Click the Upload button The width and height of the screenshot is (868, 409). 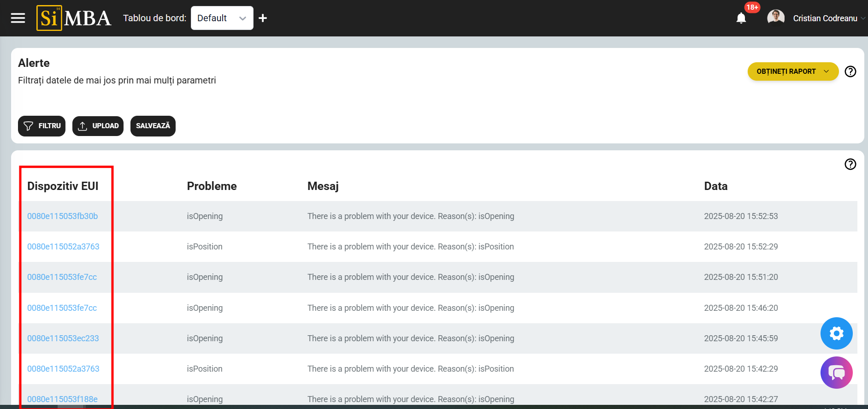(98, 126)
